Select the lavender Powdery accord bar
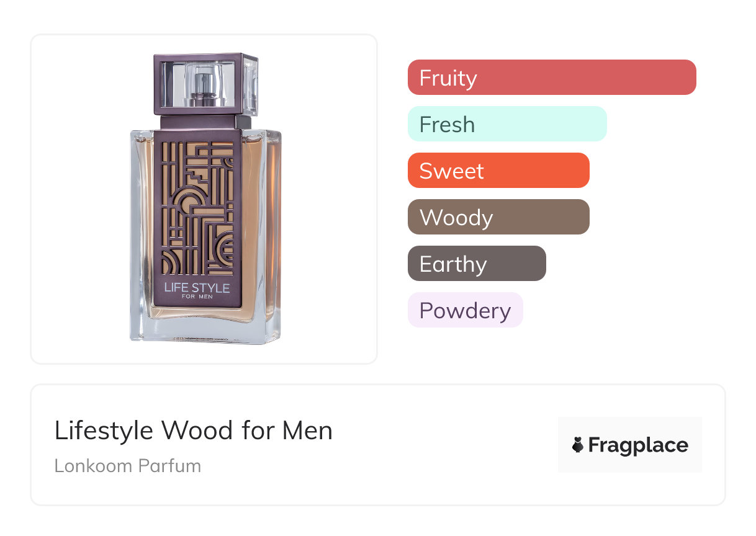Image resolution: width=756 pixels, height=536 pixels. tap(466, 310)
